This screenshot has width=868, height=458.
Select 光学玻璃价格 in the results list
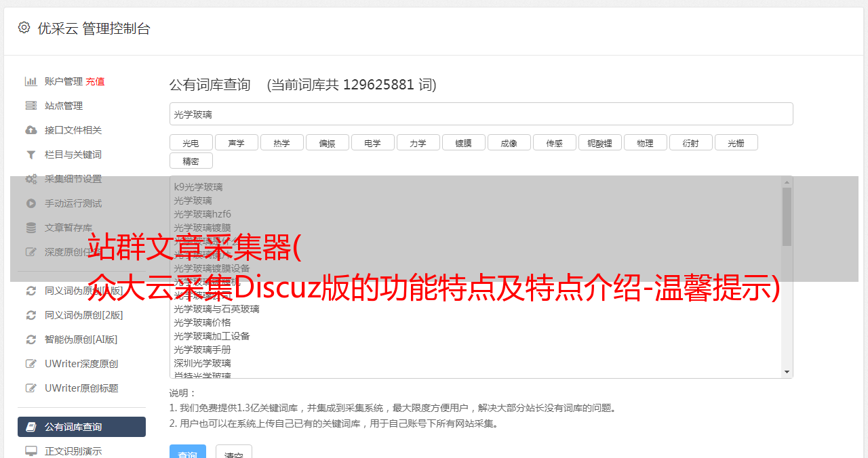coord(202,322)
